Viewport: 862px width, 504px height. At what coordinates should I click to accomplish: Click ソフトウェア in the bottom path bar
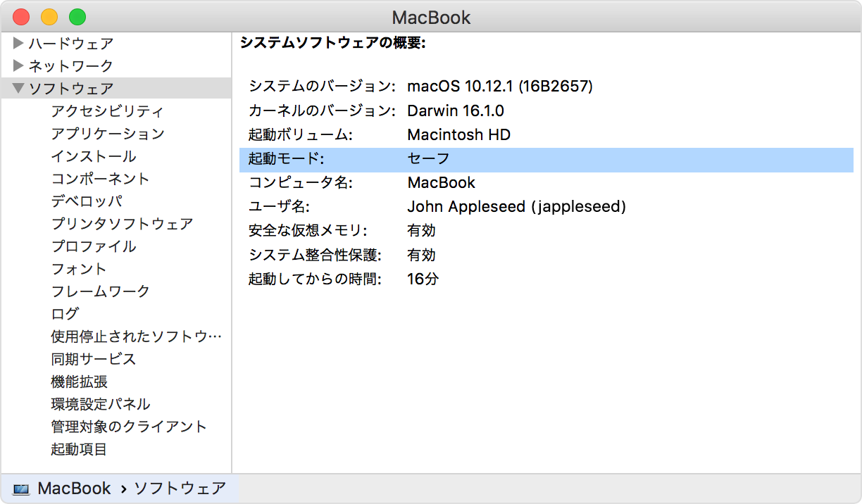[x=180, y=489]
